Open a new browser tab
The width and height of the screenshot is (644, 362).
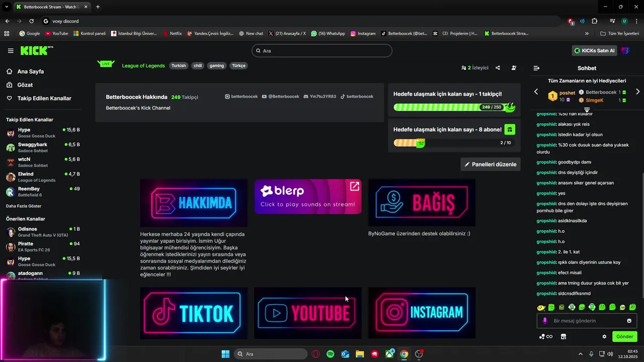[98, 7]
